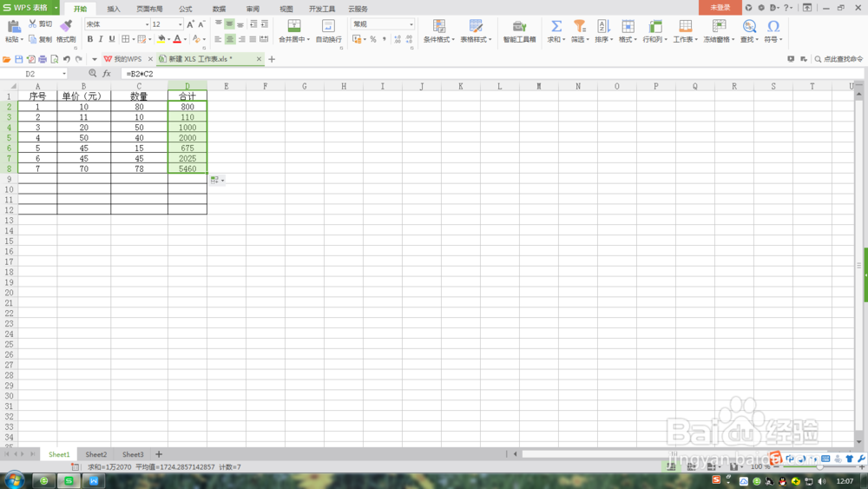This screenshot has width=868, height=489.
Task: Toggle Bold formatting
Action: tap(89, 39)
